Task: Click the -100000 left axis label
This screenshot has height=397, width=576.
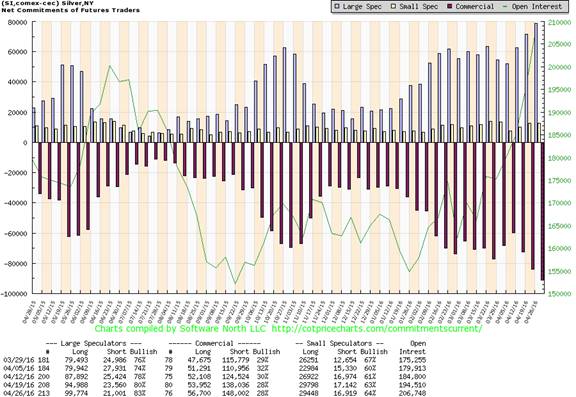Action: pyautogui.click(x=15, y=294)
